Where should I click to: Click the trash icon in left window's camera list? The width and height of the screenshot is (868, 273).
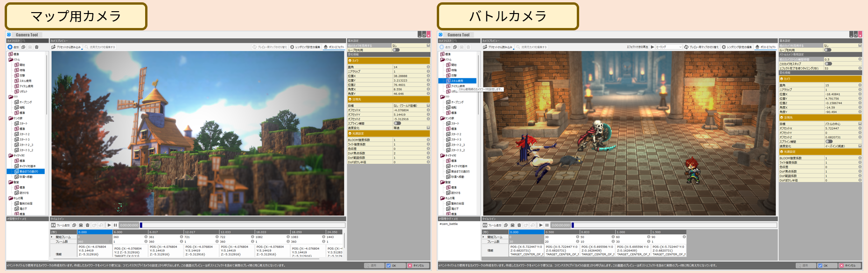[x=37, y=47]
